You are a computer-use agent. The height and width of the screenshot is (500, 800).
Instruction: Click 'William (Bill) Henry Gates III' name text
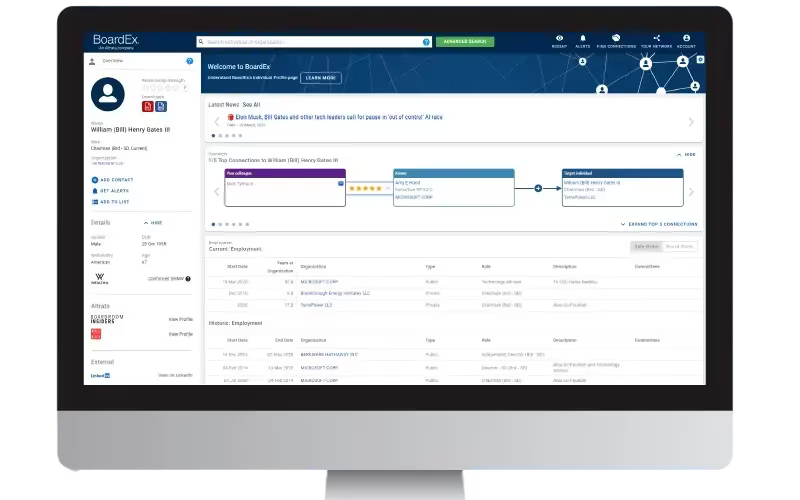click(130, 130)
